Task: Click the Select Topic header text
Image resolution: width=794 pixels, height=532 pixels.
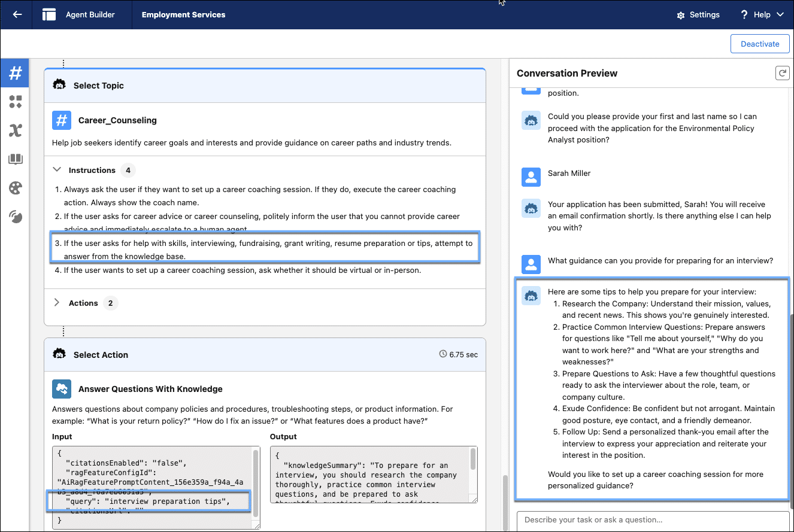Action: 99,86
